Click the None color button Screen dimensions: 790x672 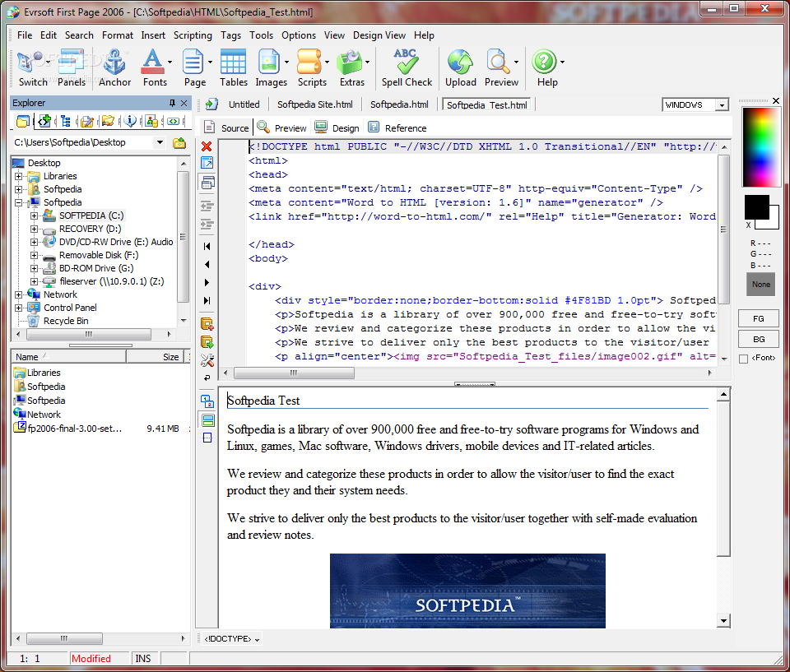point(760,284)
